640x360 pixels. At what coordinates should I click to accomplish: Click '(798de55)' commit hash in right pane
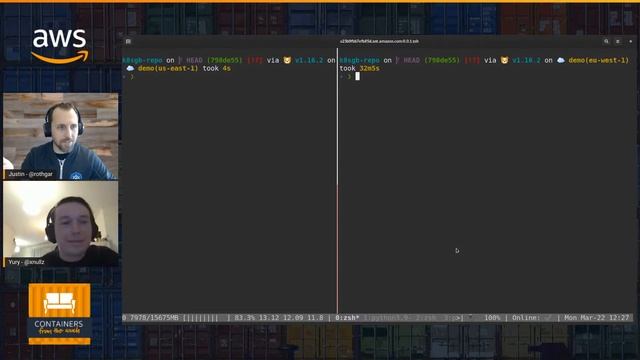(x=442, y=60)
